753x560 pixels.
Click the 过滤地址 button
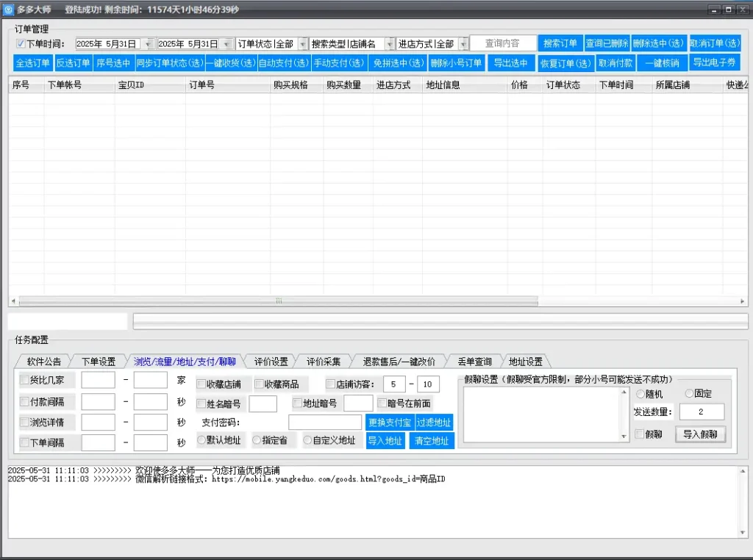click(434, 423)
